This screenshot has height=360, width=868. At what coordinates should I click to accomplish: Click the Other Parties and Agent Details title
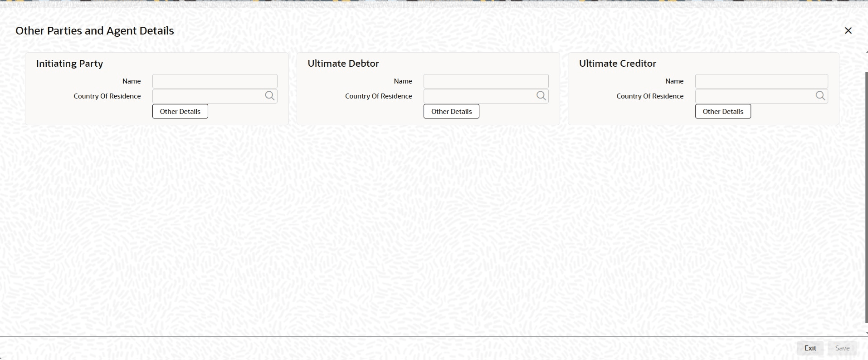point(95,31)
